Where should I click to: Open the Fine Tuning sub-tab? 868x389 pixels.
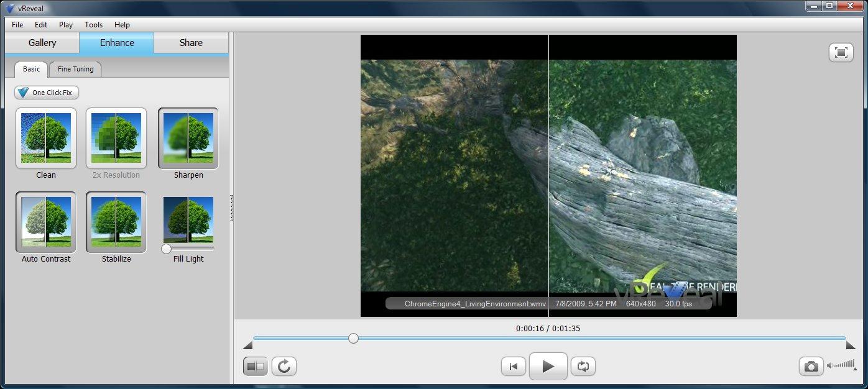(75, 69)
